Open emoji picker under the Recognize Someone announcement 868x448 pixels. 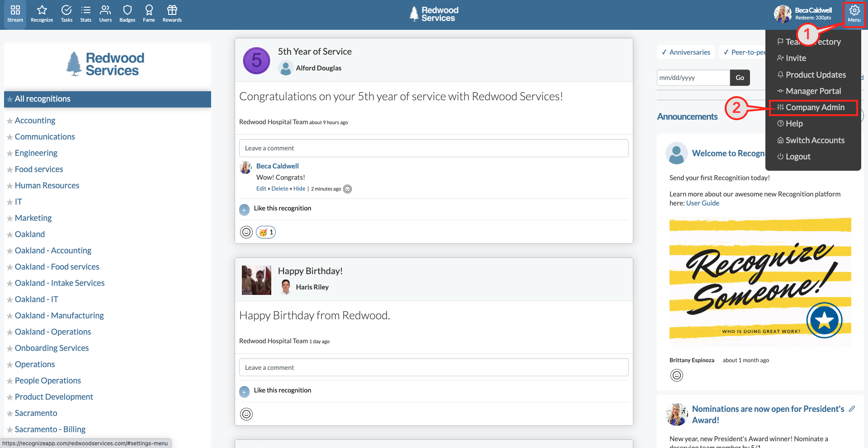pos(677,375)
